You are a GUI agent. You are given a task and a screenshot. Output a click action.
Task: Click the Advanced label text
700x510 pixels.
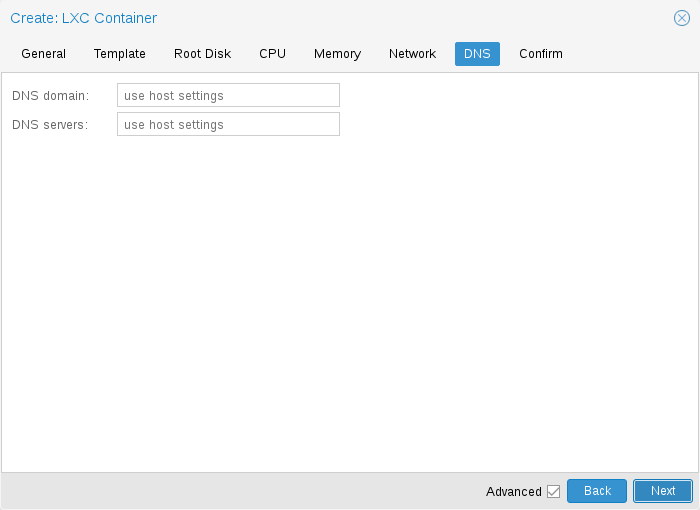513,491
